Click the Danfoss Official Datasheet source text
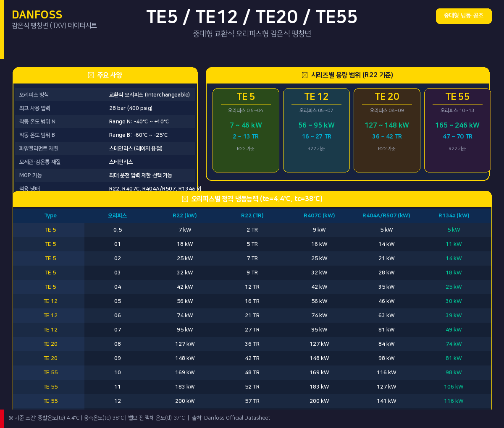504x428 pixels. [237, 418]
